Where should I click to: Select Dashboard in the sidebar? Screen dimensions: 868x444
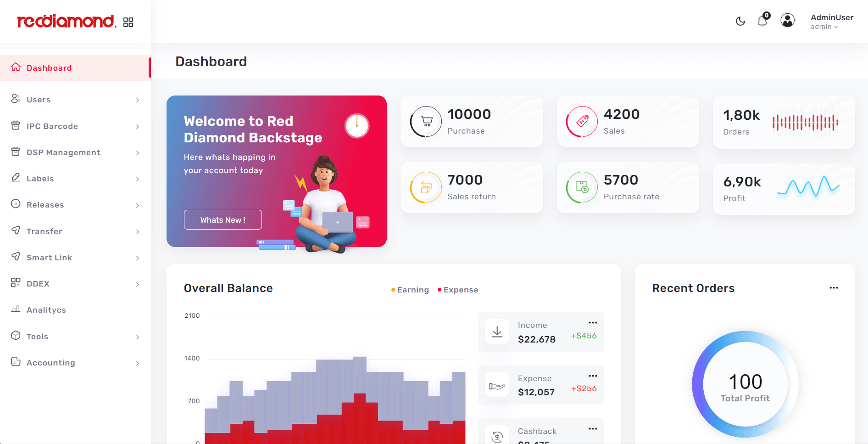point(75,68)
